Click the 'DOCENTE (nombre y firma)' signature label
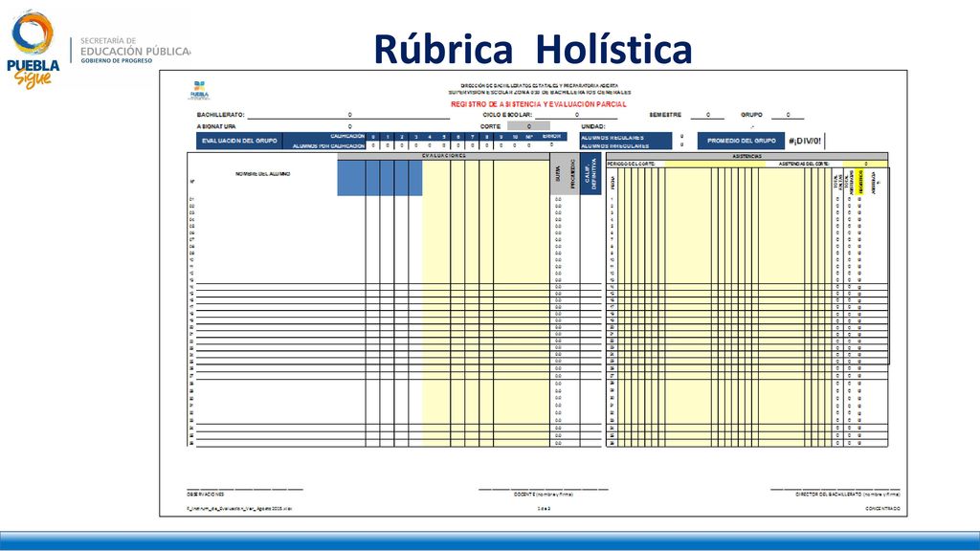 [544, 495]
